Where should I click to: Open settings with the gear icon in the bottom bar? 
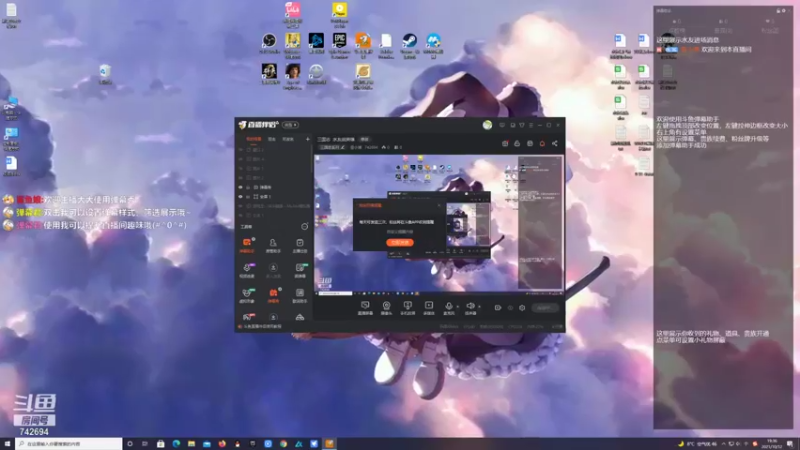[522, 308]
